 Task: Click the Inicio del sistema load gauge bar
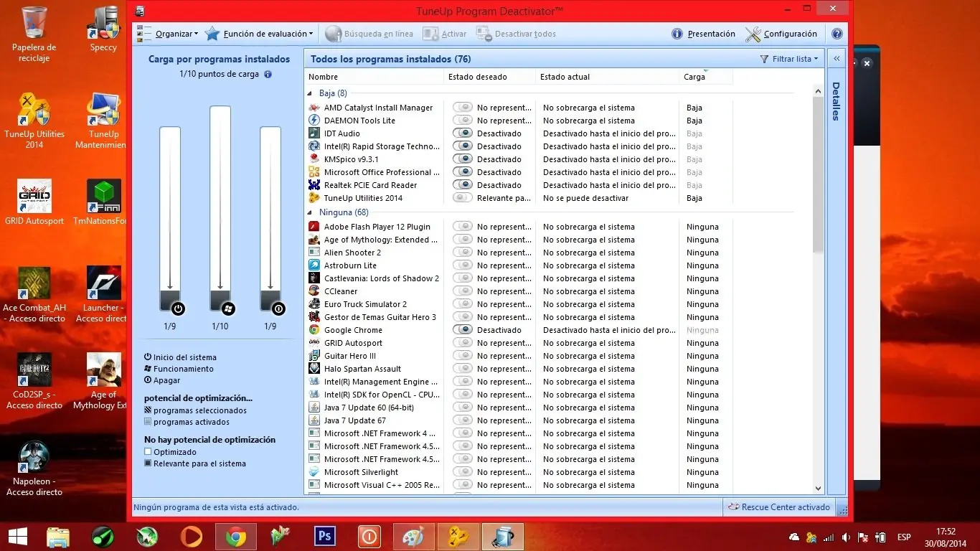pyautogui.click(x=170, y=219)
